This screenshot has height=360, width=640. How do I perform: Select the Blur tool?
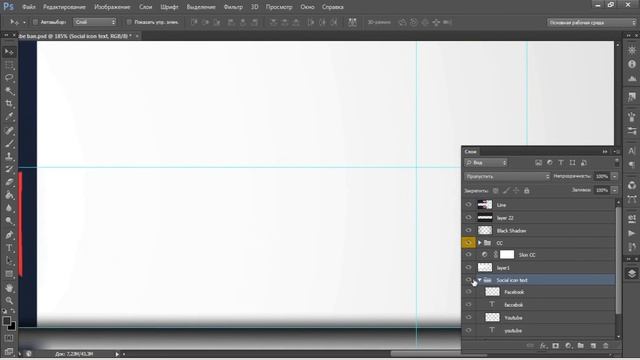[x=9, y=208]
